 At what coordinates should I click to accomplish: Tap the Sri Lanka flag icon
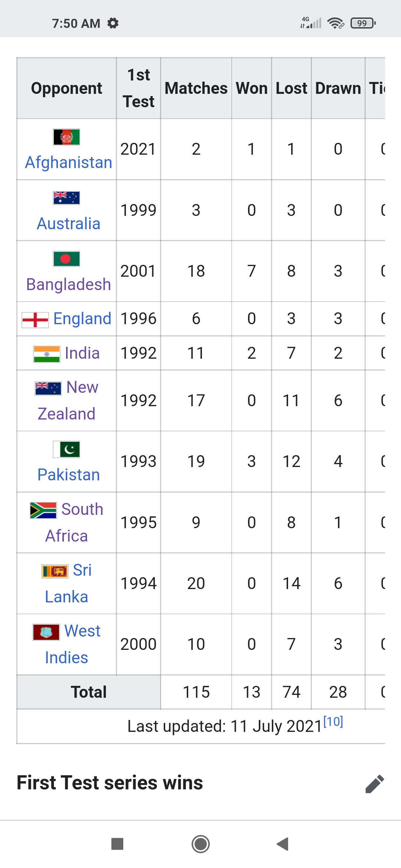pos(55,571)
